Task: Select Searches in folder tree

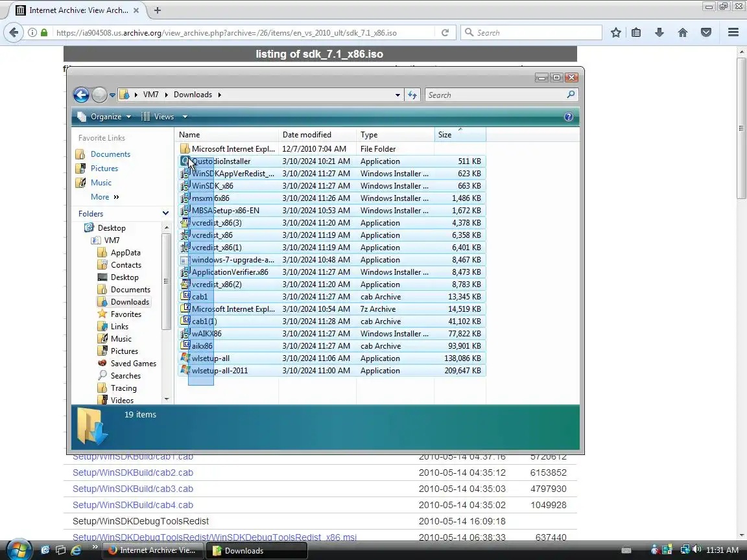Action: (125, 376)
